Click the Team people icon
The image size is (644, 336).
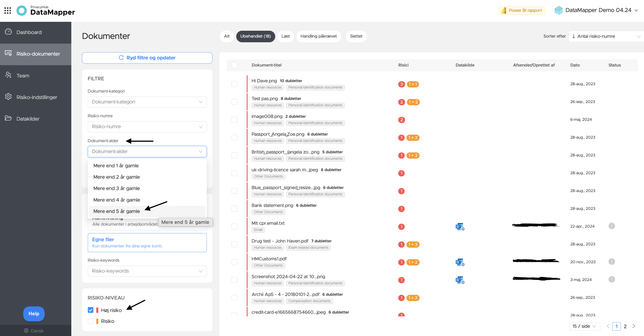tap(8, 75)
